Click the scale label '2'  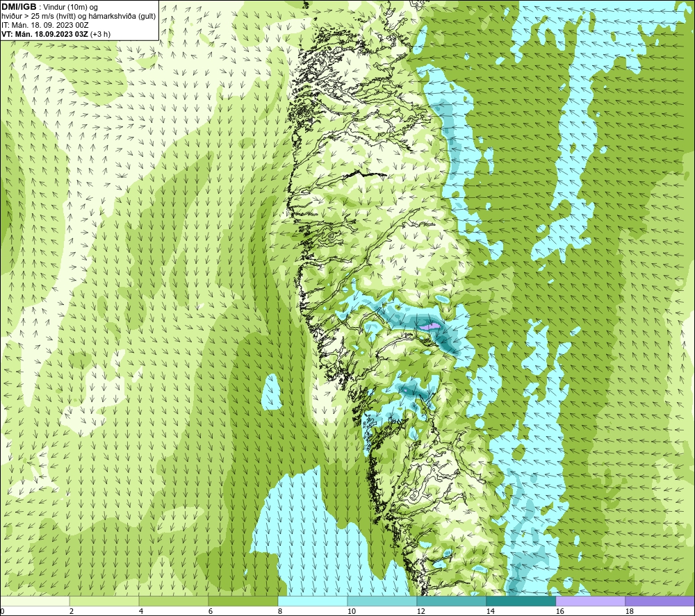point(72,612)
